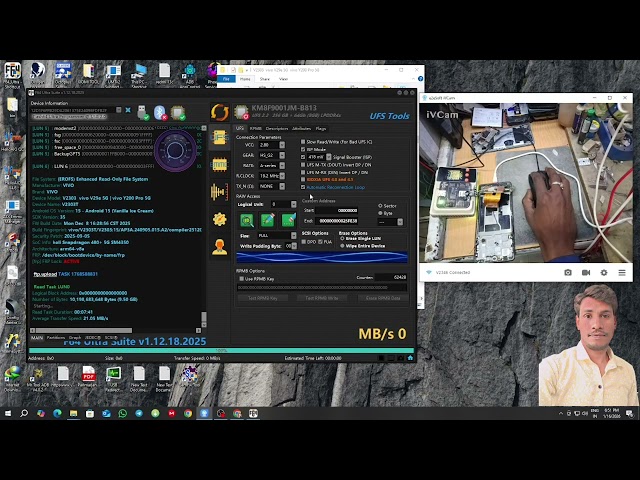Click the Windows Start button
The image size is (640, 480).
8,413
